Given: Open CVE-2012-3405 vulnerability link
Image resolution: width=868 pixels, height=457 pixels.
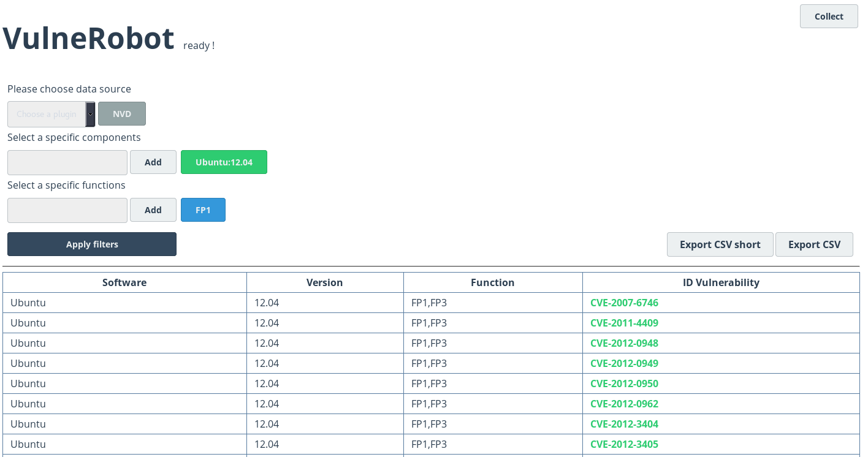Looking at the screenshot, I should click(624, 444).
